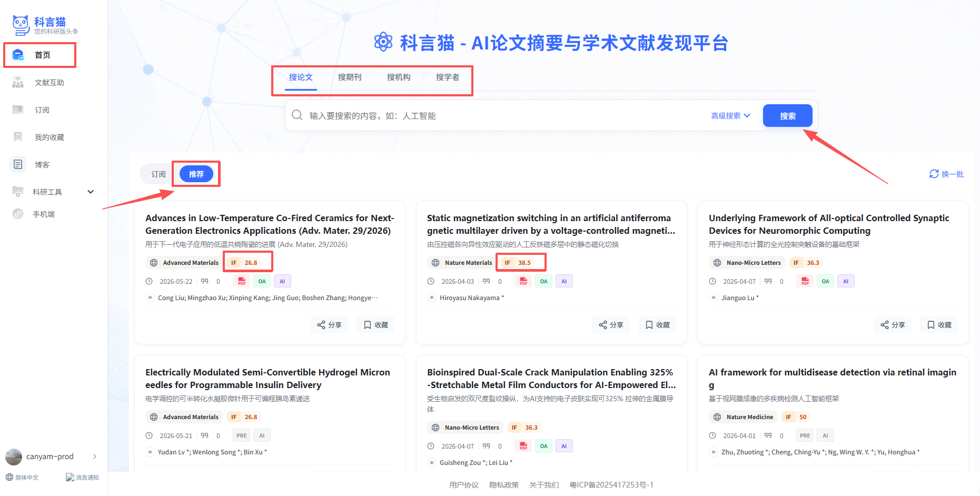The height and width of the screenshot is (496, 980).
Task: Refresh recommendations with 换一批
Action: tap(946, 174)
